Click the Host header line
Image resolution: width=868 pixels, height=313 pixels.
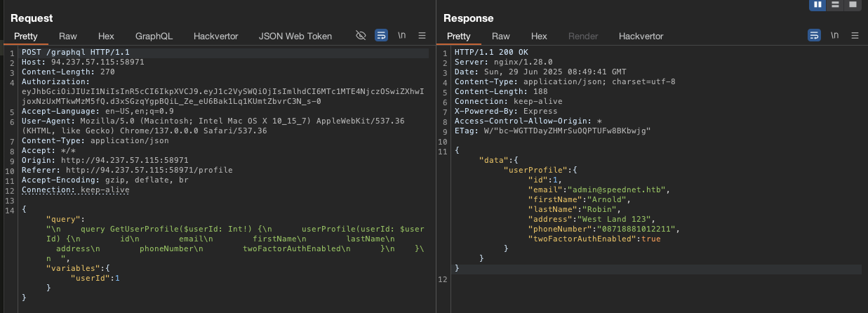tap(83, 62)
